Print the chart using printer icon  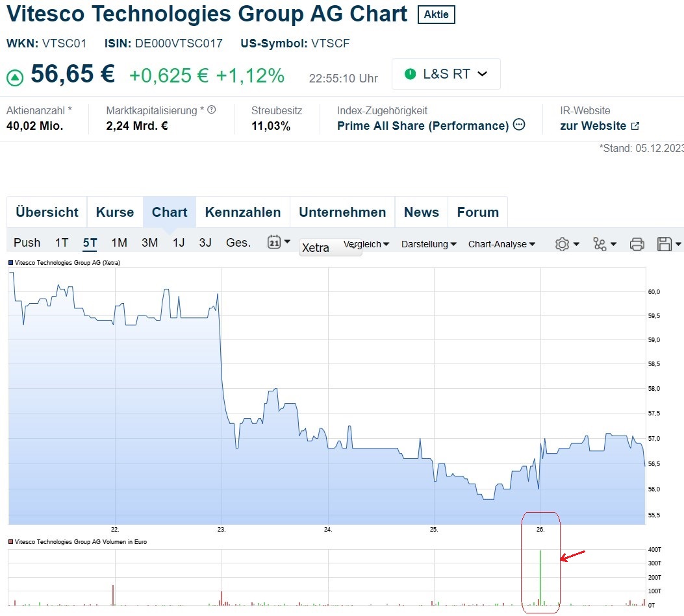pos(637,244)
